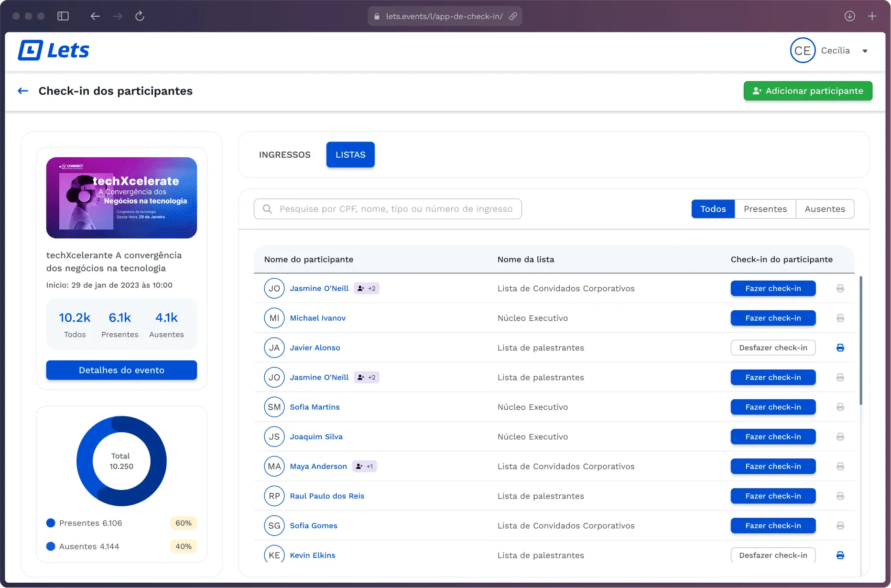
Task: Filter list by Presentes
Action: (x=765, y=209)
